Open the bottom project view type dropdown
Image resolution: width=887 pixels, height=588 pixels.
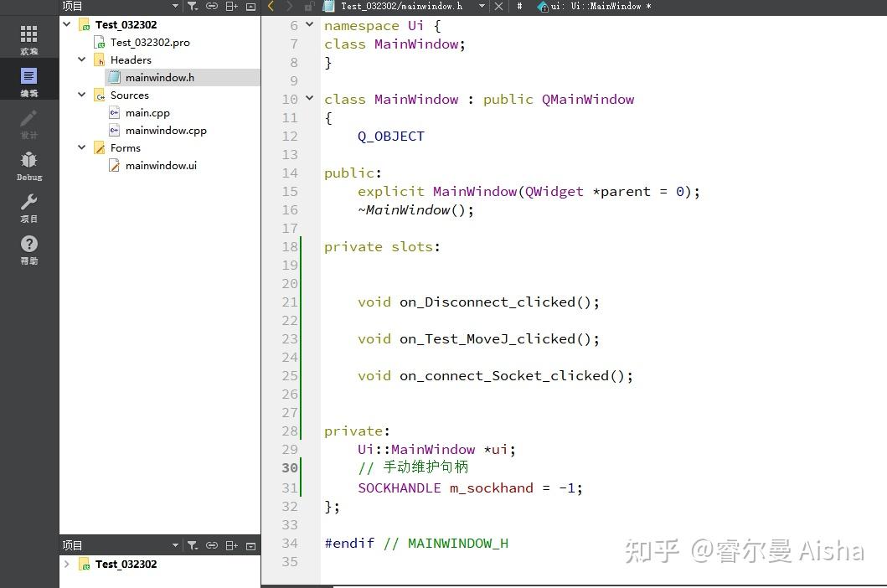pyautogui.click(x=175, y=545)
